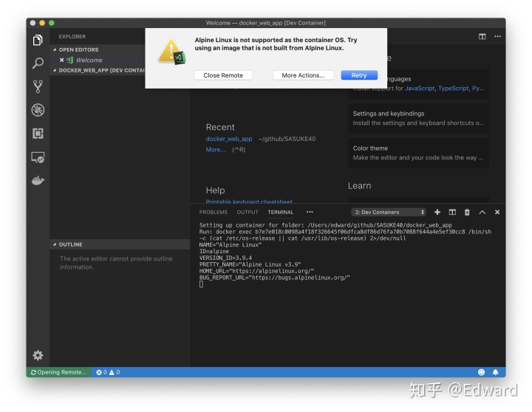
Task: Open recent folder docker_web_app link
Action: [x=228, y=139]
